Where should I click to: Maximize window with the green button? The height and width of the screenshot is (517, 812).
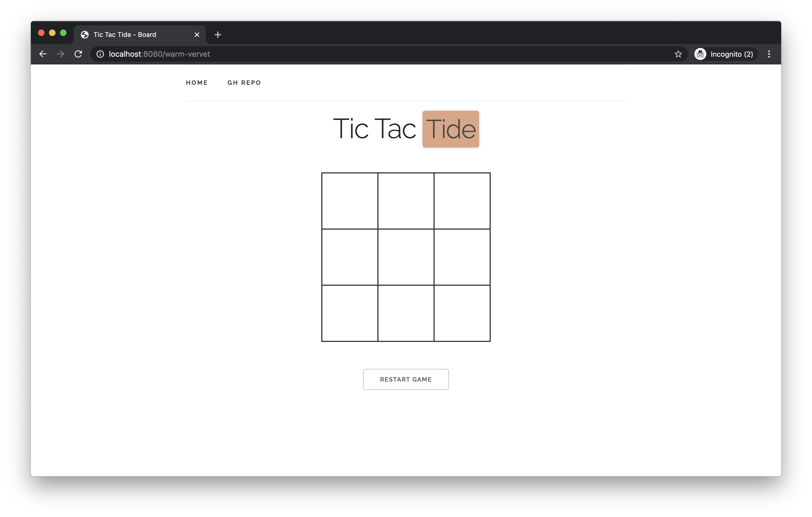click(63, 33)
